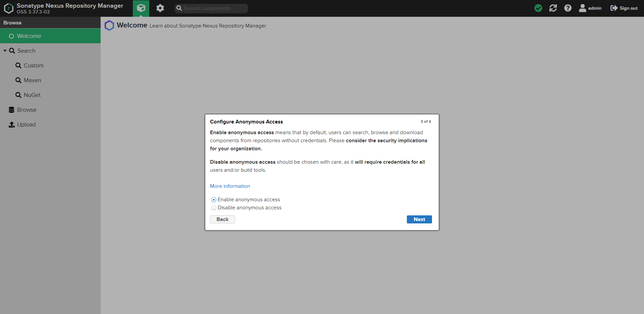Click the Sonatype Nexus Repository Manager title
Screen dimensions: 644x314
pyautogui.click(x=70, y=6)
